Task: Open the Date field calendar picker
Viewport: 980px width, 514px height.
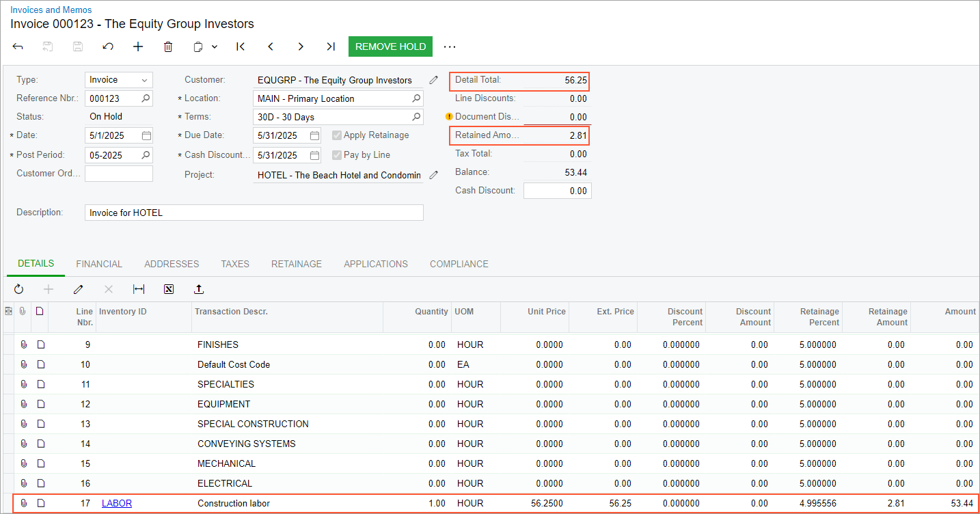Action: tap(146, 135)
